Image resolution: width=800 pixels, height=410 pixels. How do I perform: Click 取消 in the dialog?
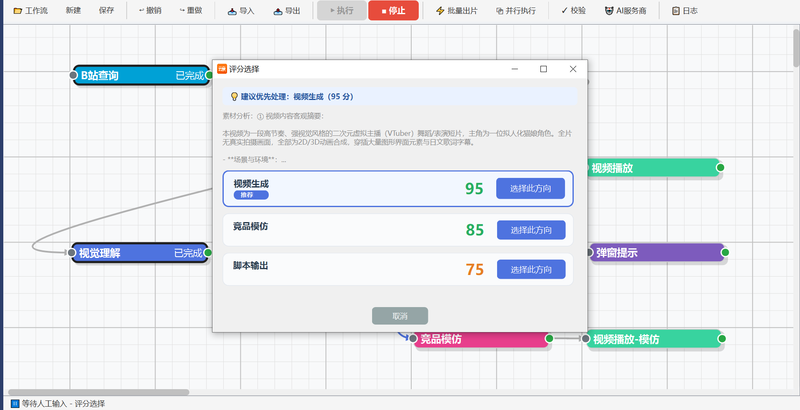(x=400, y=316)
